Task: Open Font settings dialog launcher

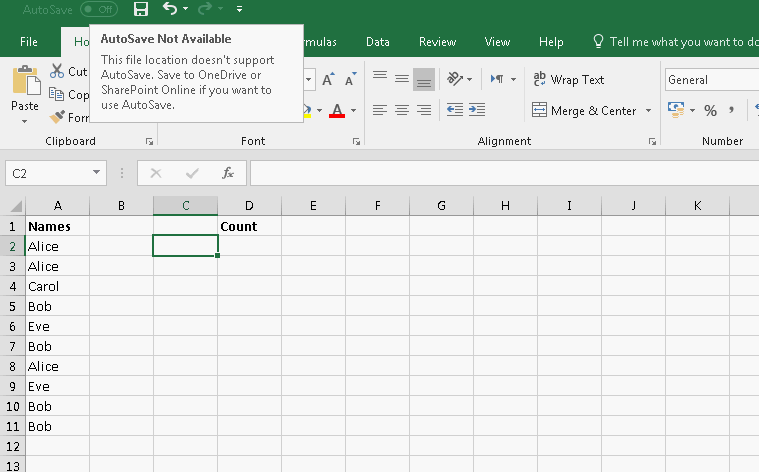Action: pos(356,141)
